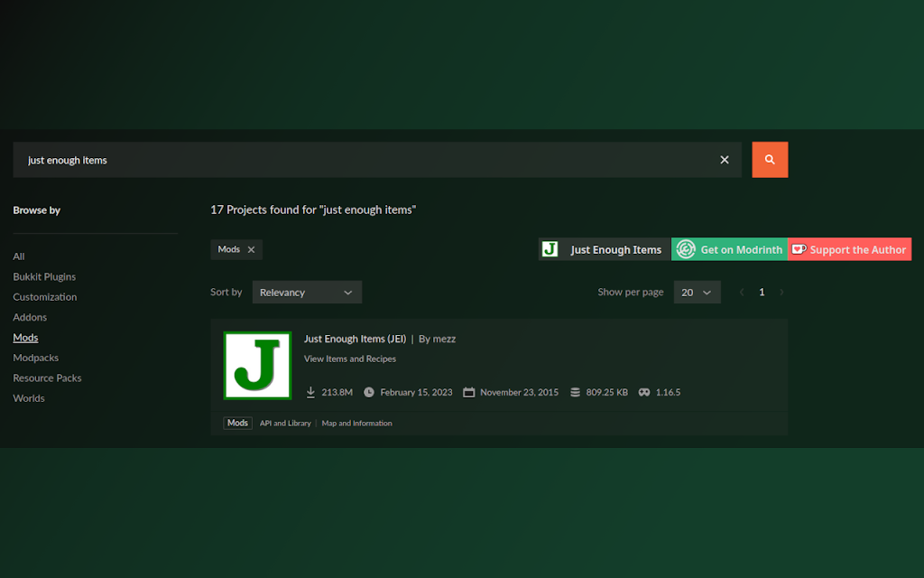Browse the Modpacks category
Image resolution: width=924 pixels, height=578 pixels.
[35, 358]
